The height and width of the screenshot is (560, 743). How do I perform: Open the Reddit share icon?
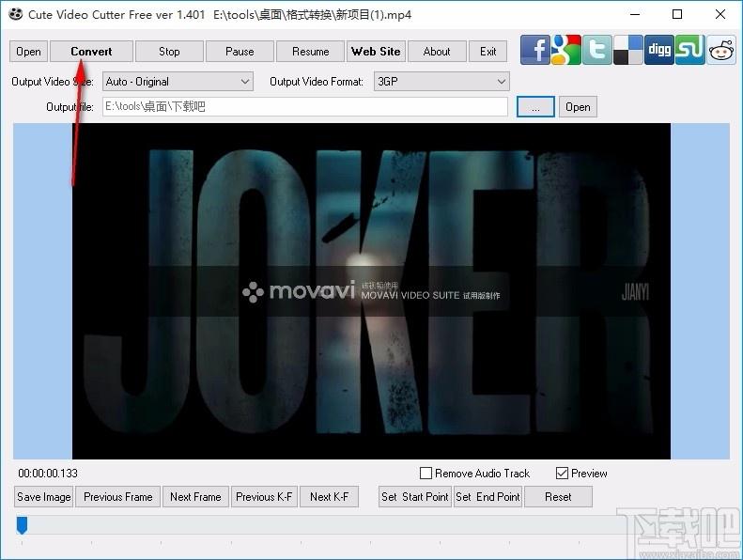721,50
